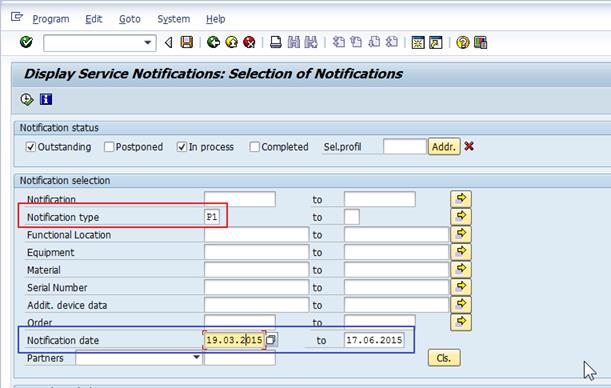Click the red X delete icon
Screen dimensions: 611x388
(469, 146)
